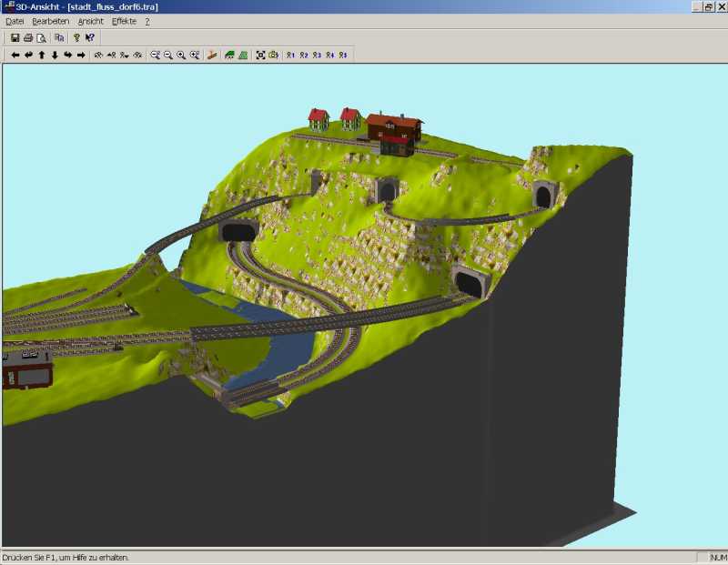Click the up arrow navigation icon
The image size is (728, 565).
[41, 55]
